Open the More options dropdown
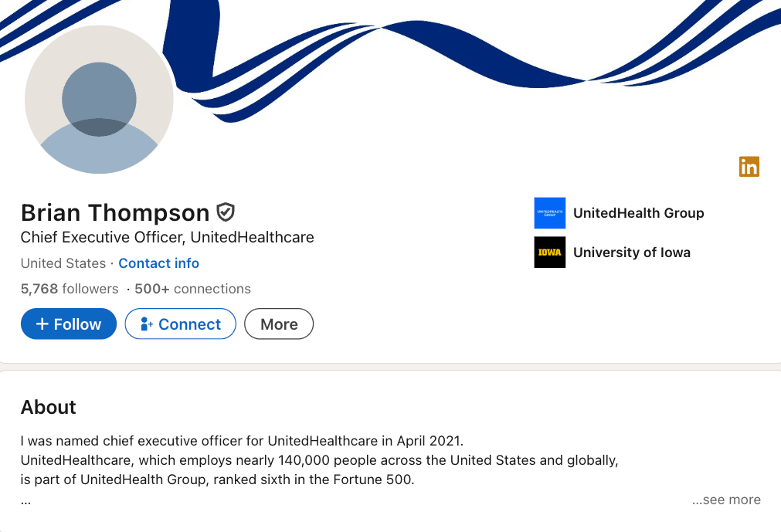 click(279, 324)
